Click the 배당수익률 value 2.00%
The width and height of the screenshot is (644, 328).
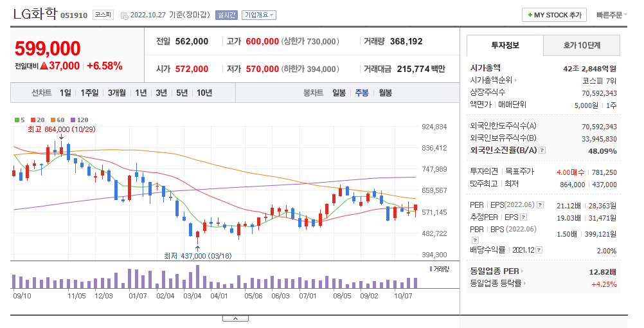click(x=607, y=251)
